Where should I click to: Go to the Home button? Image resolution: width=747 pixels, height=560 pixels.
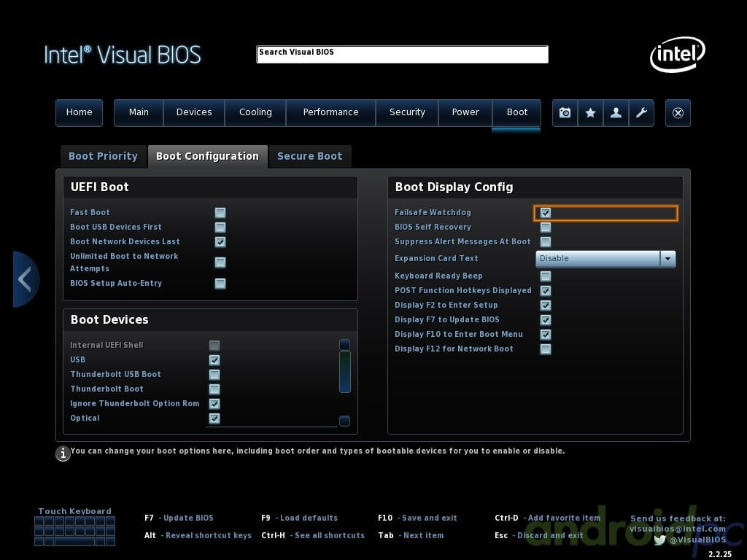point(79,112)
